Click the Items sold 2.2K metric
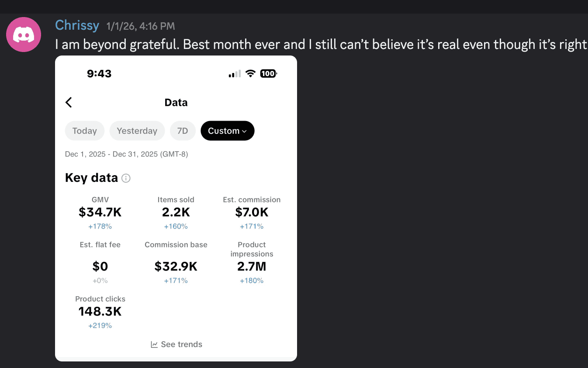Image resolution: width=588 pixels, height=368 pixels. pos(176,212)
